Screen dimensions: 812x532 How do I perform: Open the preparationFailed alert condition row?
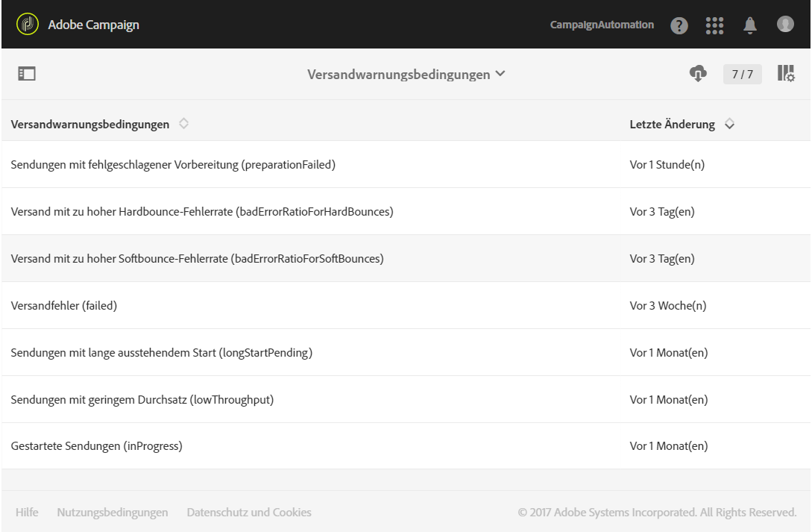pos(173,165)
